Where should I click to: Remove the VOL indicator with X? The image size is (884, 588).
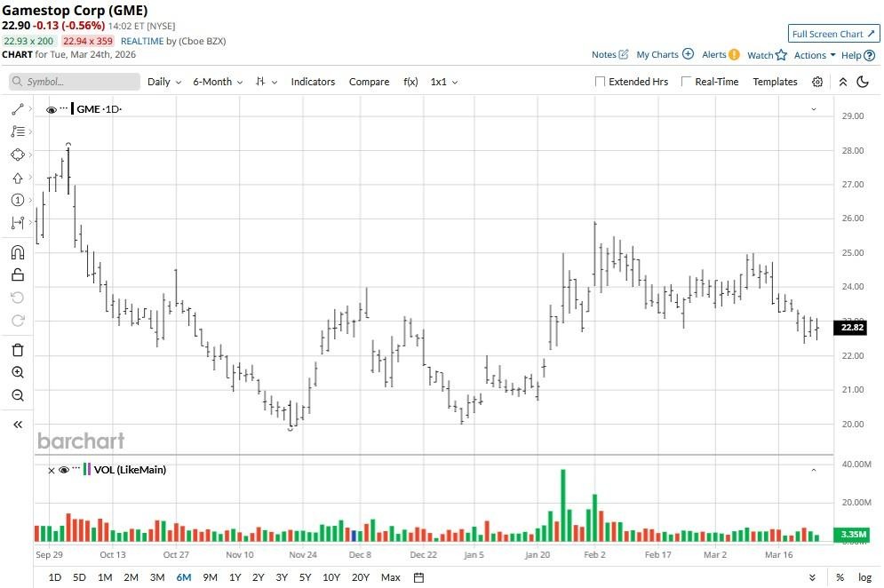(x=52, y=470)
